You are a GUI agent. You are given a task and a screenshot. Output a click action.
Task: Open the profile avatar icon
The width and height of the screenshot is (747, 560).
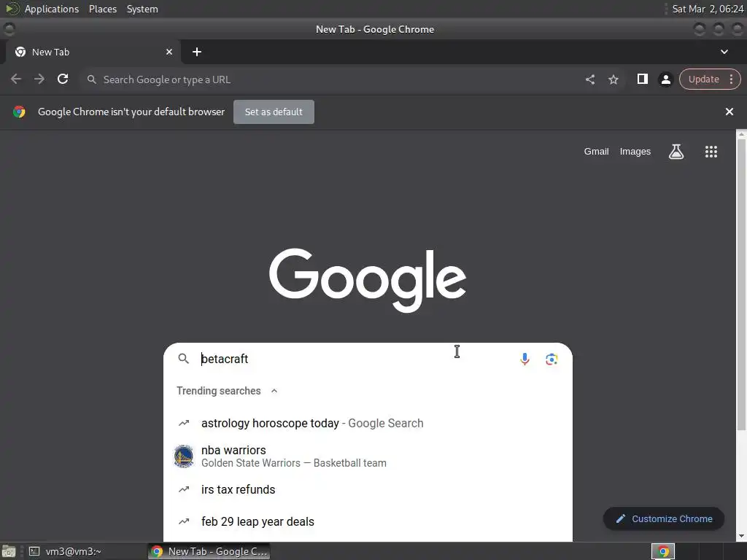(665, 79)
